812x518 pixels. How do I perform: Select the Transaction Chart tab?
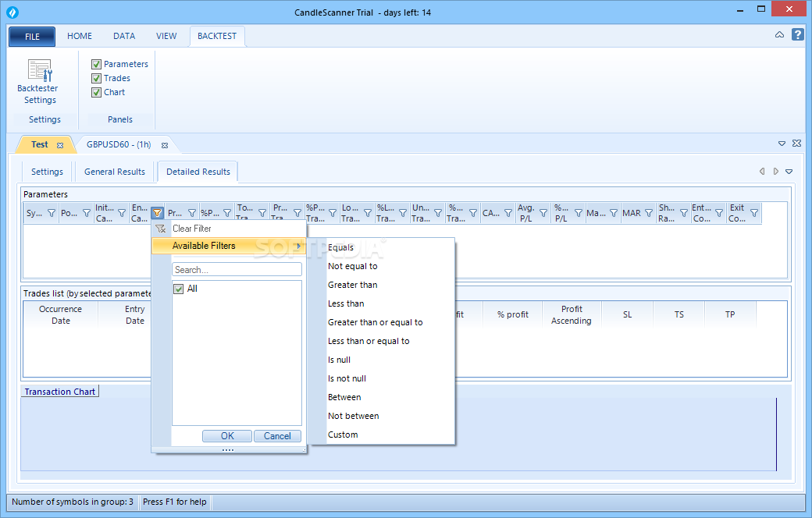tap(60, 392)
